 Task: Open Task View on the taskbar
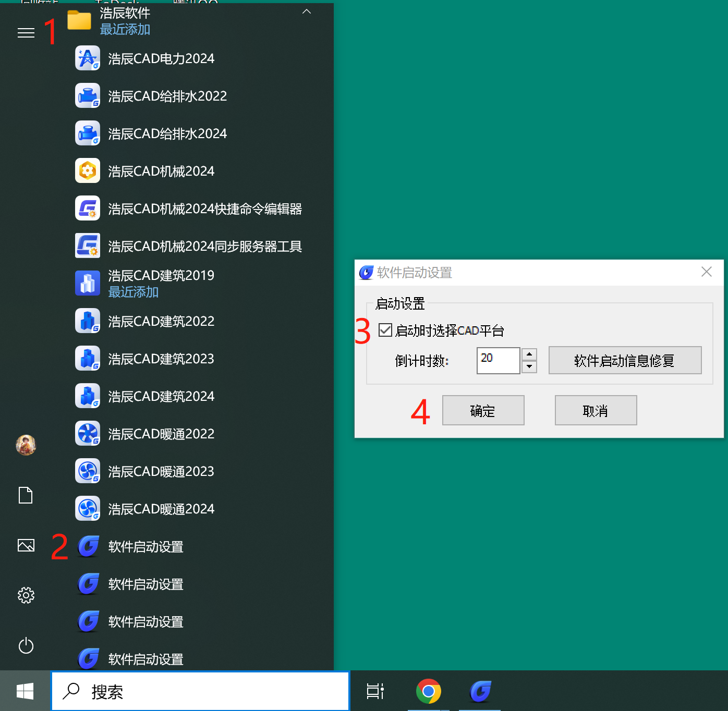tap(375, 691)
